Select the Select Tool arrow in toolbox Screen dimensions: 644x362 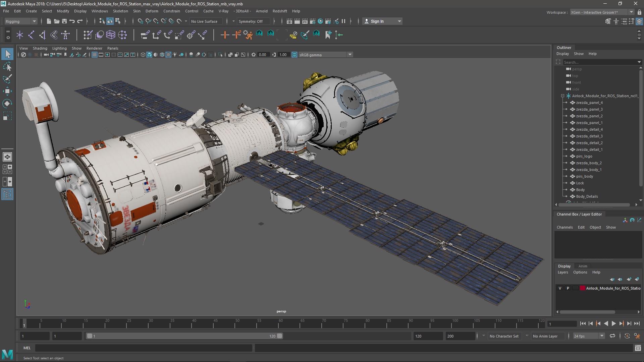[x=7, y=54]
